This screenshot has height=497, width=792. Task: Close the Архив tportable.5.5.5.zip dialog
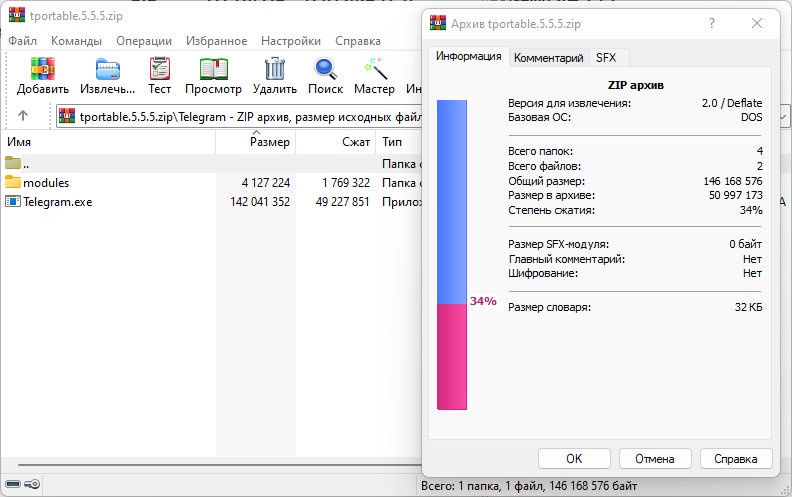pyautogui.click(x=757, y=23)
